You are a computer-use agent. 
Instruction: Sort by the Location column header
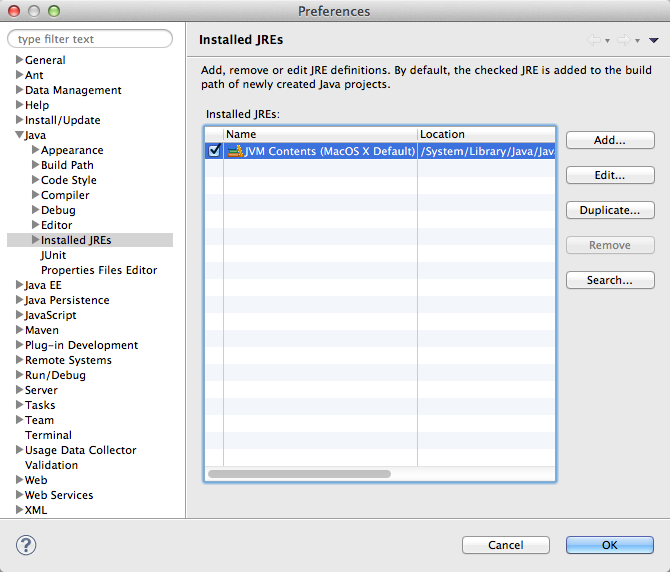486,134
